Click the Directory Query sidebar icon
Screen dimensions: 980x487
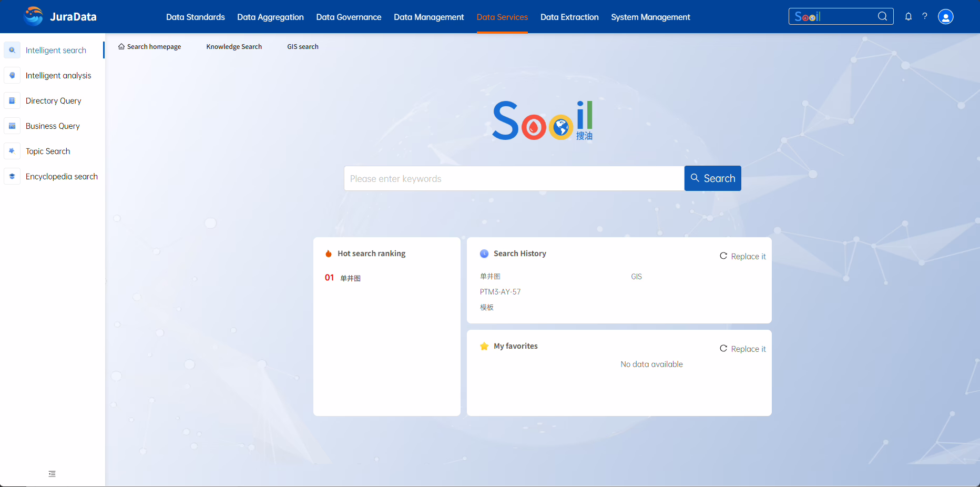(12, 100)
